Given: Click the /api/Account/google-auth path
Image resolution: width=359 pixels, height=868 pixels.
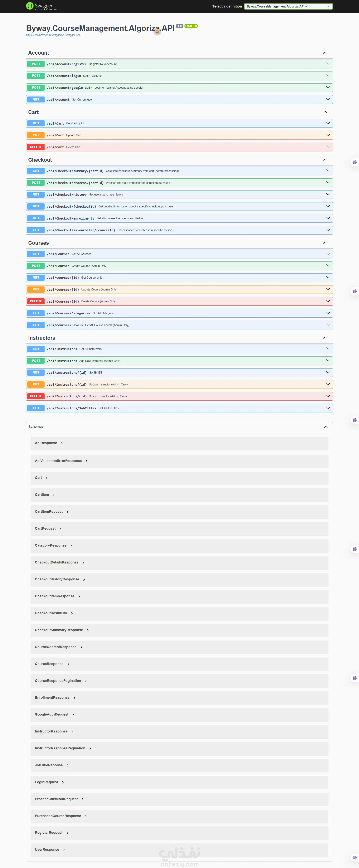Looking at the screenshot, I should [69, 88].
